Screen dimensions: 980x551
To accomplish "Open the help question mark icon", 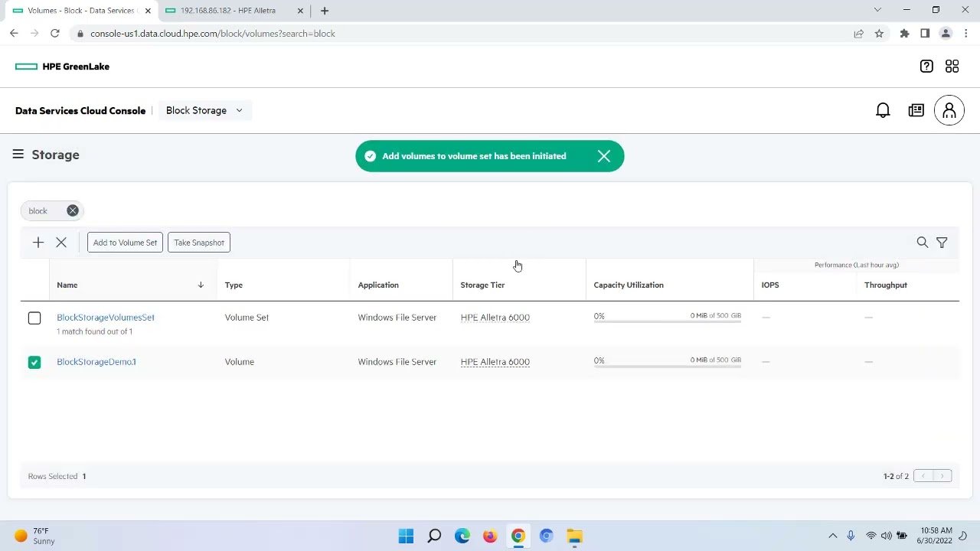I will tap(926, 67).
